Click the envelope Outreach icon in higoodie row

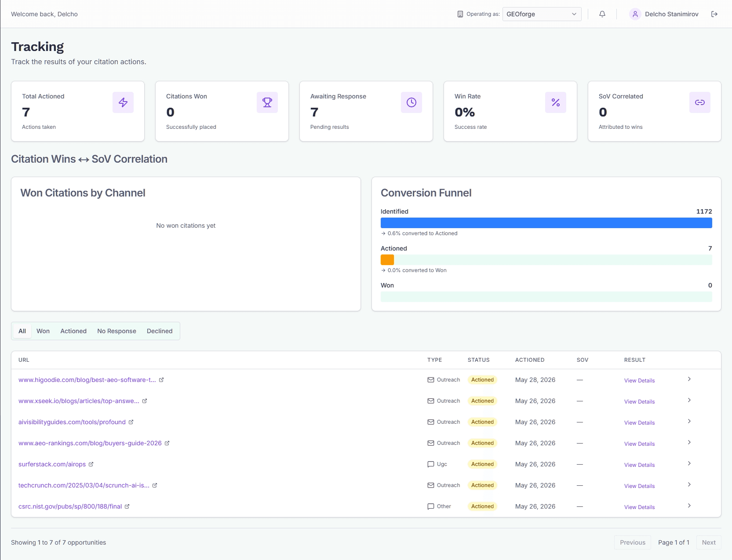tap(431, 380)
